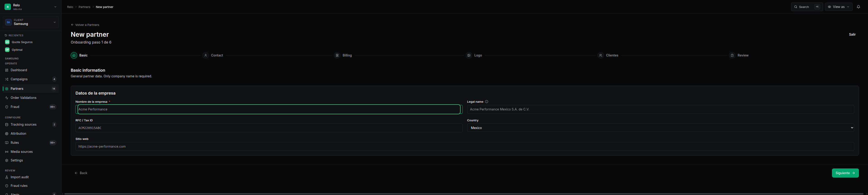Click the Fraud rules icon
868x195 pixels.
point(6,186)
